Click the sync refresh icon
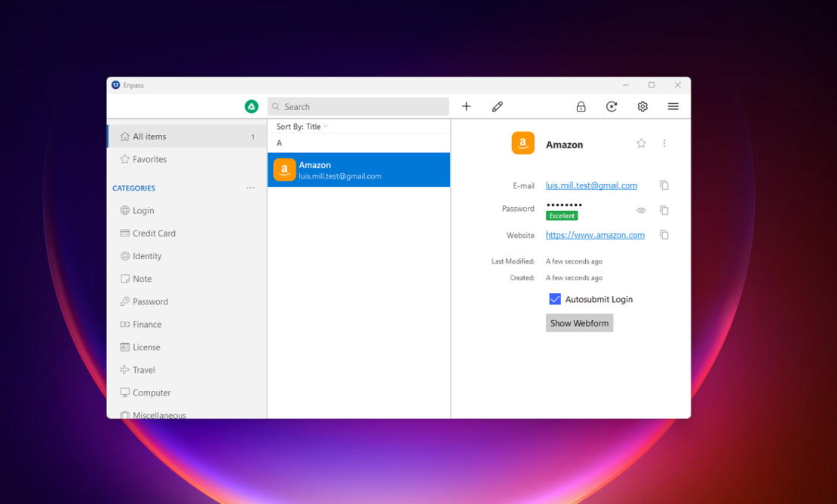Screen dimensions: 837x504 612,107
